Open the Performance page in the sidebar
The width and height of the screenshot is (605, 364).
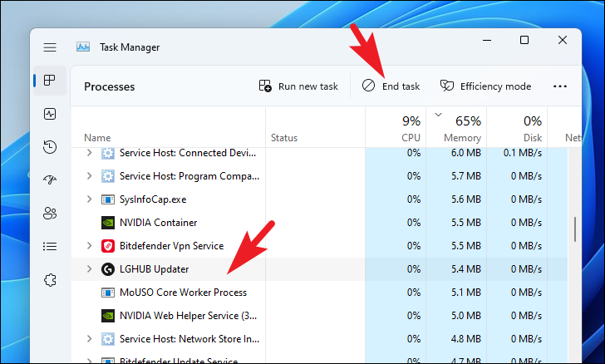(x=50, y=114)
